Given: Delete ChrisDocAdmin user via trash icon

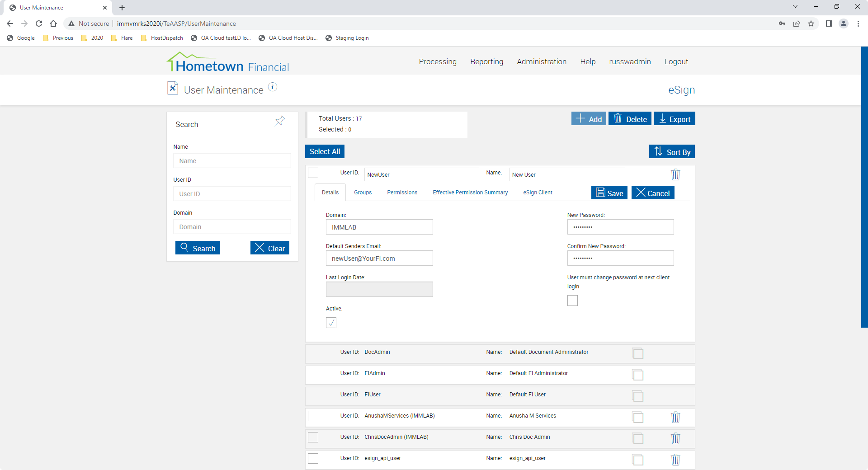Looking at the screenshot, I should 675,438.
